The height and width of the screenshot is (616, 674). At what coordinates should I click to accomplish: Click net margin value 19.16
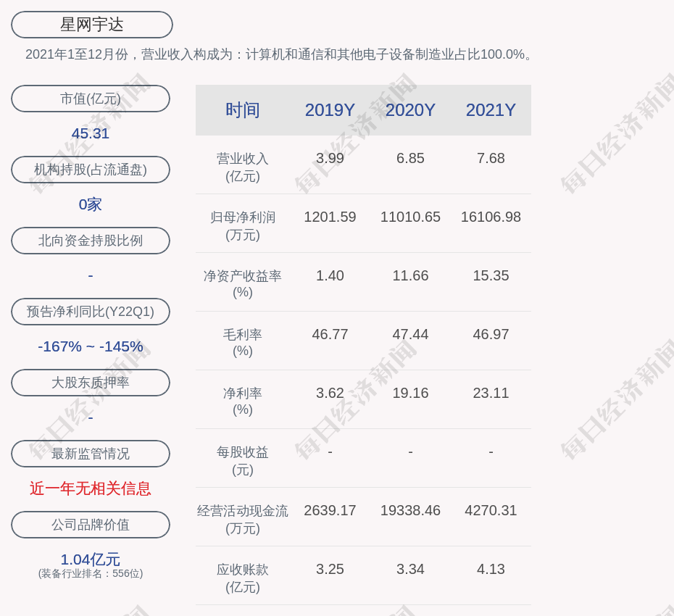[x=410, y=393]
